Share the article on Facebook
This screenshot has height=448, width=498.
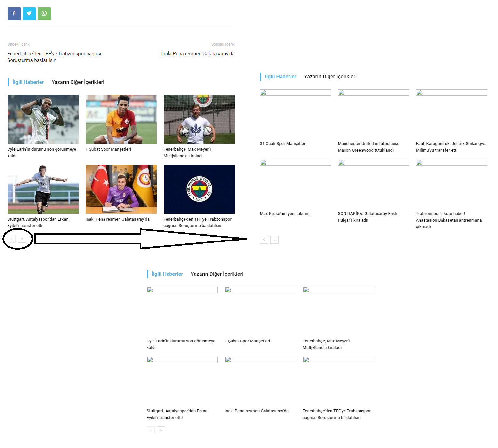[x=14, y=14]
